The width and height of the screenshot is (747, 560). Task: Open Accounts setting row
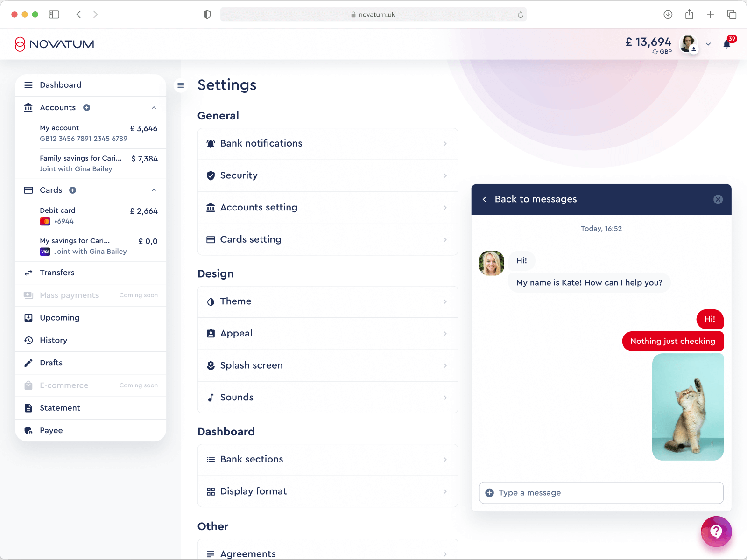[x=328, y=208]
